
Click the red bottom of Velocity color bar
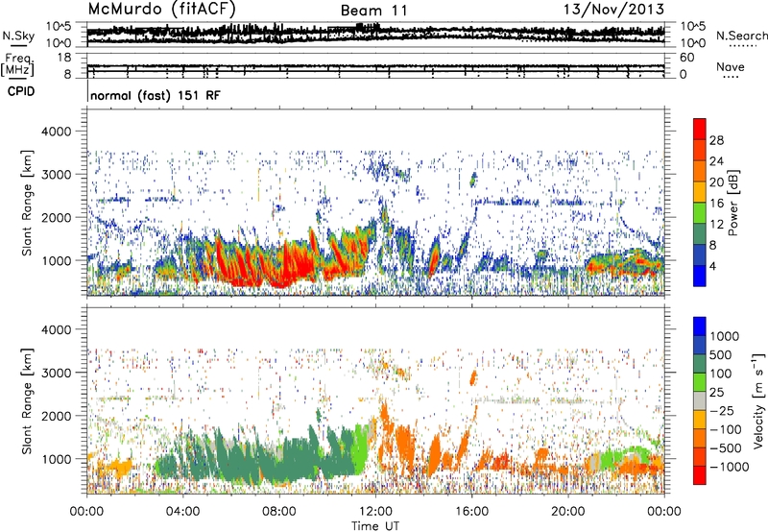tap(700, 475)
